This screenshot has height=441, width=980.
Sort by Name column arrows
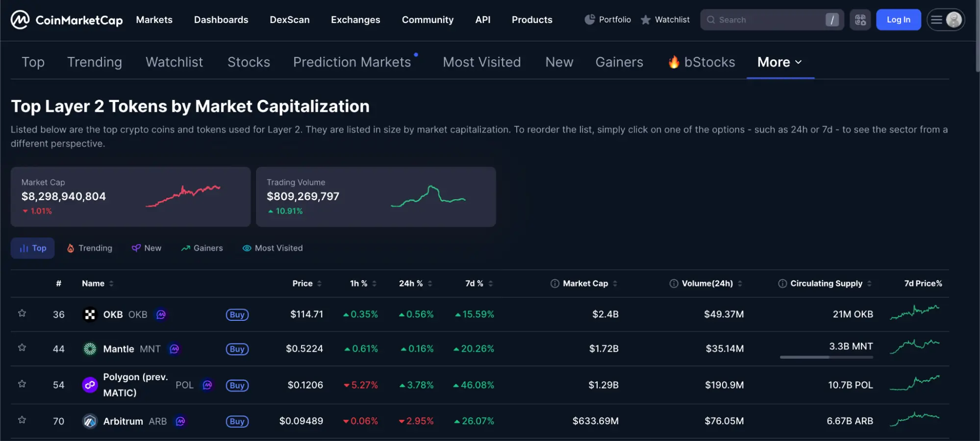coord(111,284)
